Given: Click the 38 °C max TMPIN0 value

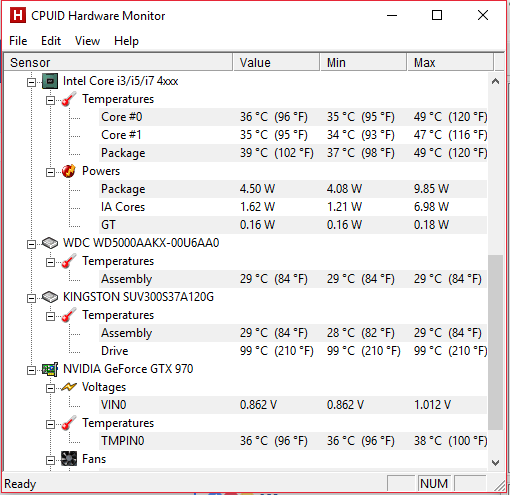Looking at the screenshot, I should [x=450, y=441].
